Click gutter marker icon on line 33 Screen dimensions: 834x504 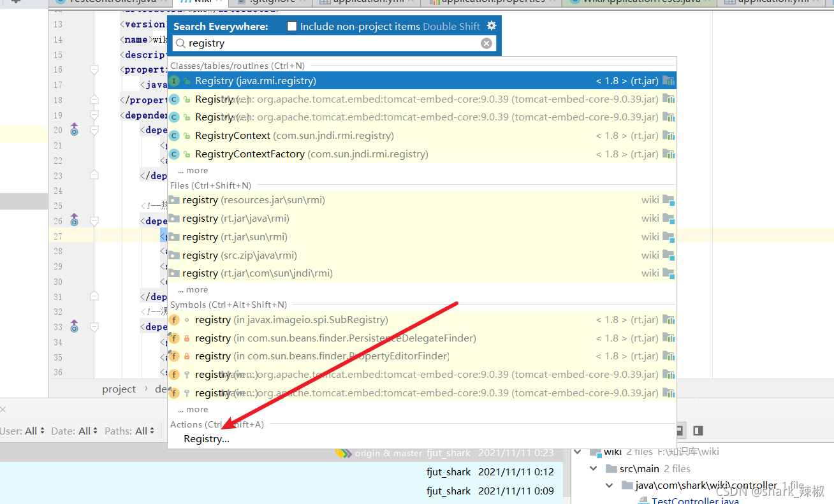[74, 327]
